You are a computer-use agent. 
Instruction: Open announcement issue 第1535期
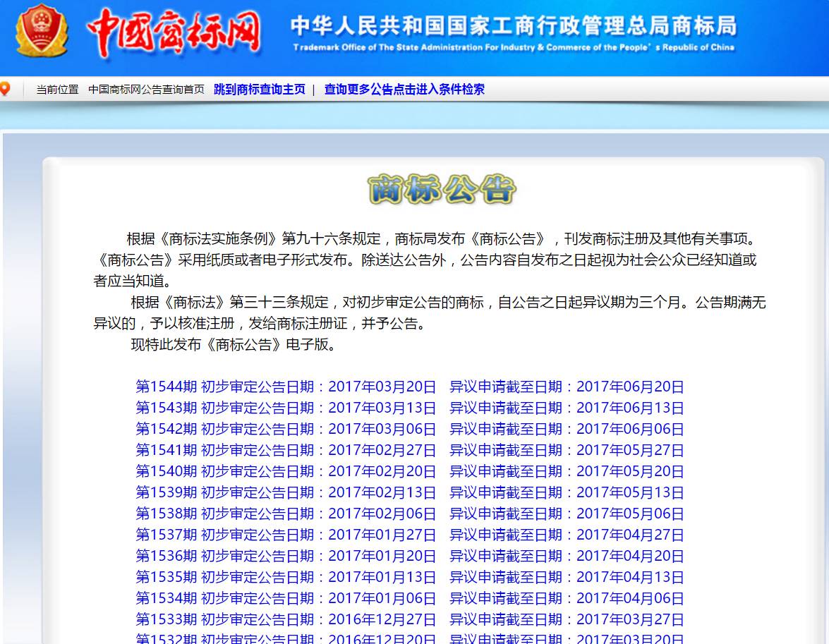click(409, 577)
